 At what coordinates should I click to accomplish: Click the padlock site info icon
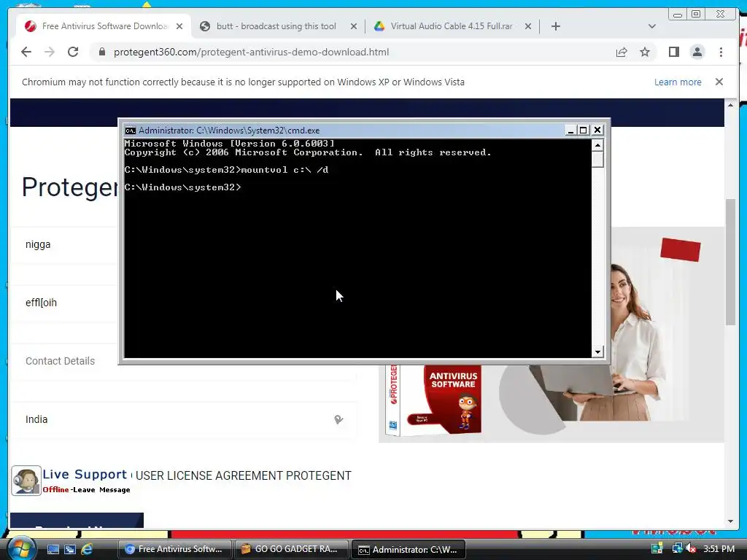[101, 52]
